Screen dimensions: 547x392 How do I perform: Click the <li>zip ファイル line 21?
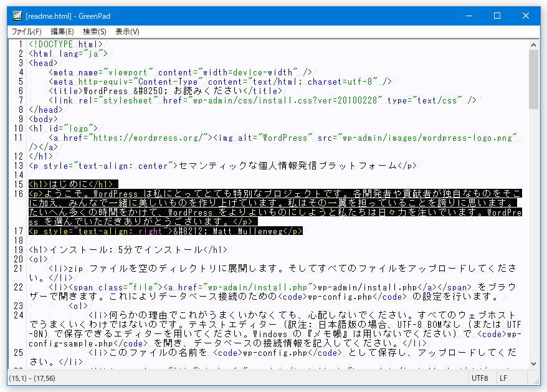[272, 273]
